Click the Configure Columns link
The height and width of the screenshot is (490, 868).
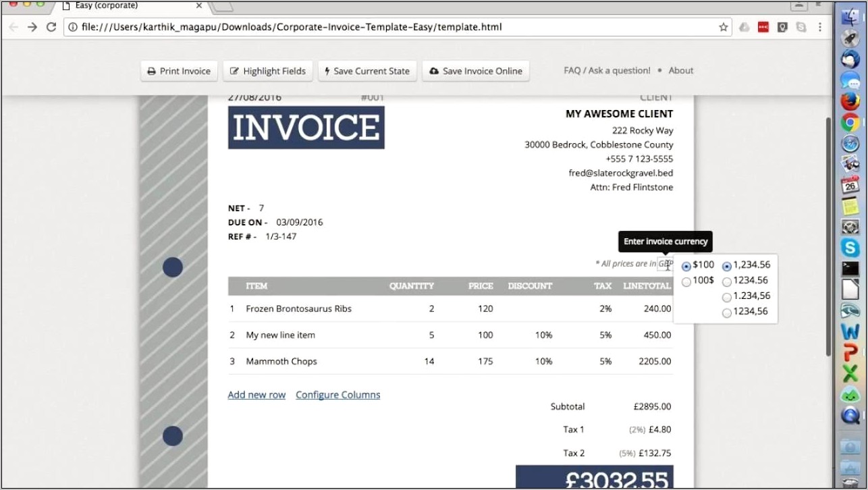(x=337, y=395)
